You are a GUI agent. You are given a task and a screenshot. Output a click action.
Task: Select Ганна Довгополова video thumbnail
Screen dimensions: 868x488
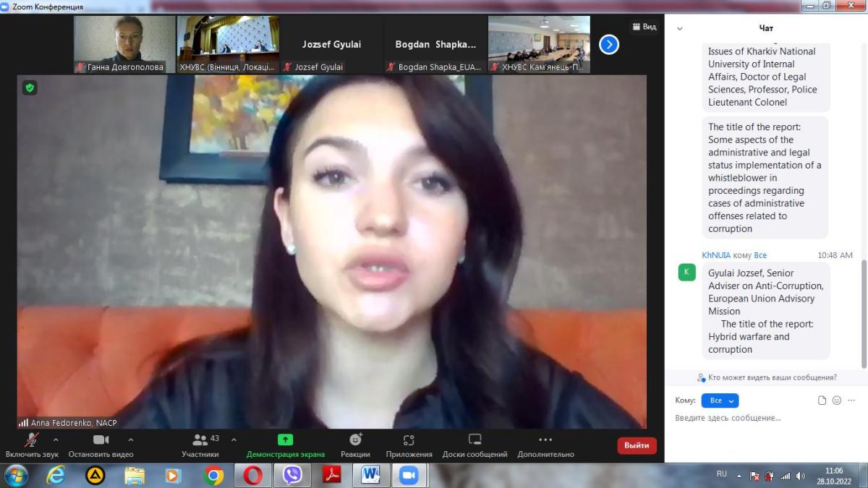coord(124,45)
